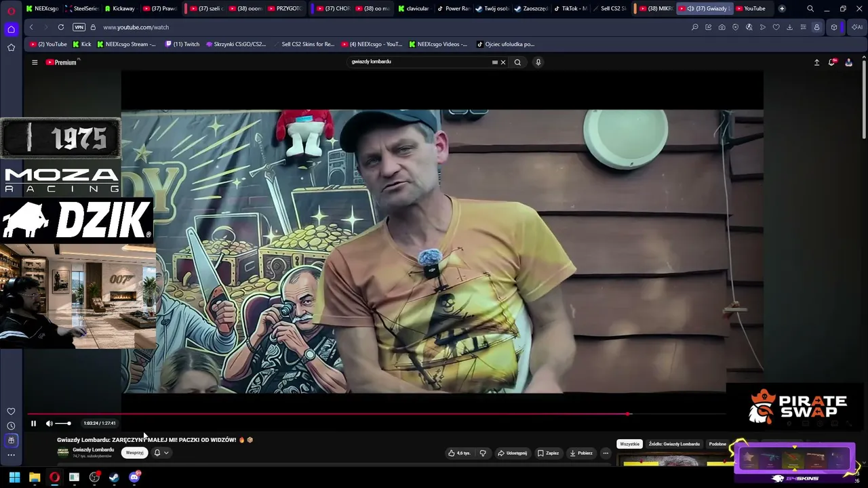Open the page translate globe icon
868x488 pixels.
[x=749, y=27]
